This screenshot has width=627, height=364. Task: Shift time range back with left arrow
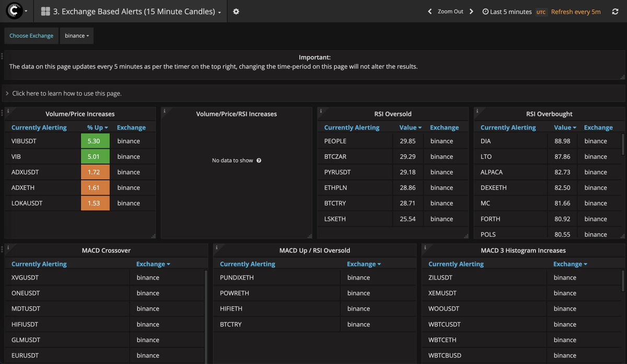tap(429, 11)
